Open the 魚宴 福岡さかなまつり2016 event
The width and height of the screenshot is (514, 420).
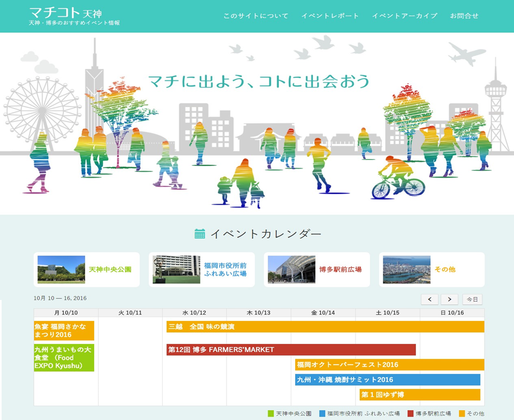pyautogui.click(x=64, y=331)
